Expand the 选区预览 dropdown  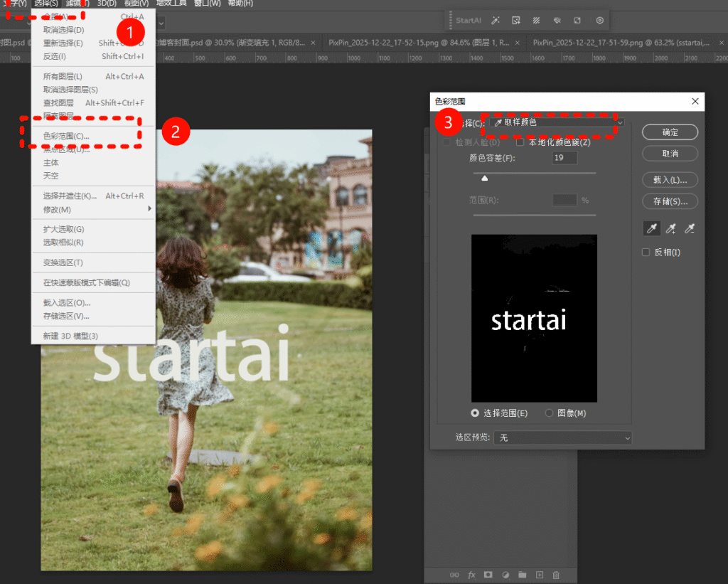(x=563, y=438)
